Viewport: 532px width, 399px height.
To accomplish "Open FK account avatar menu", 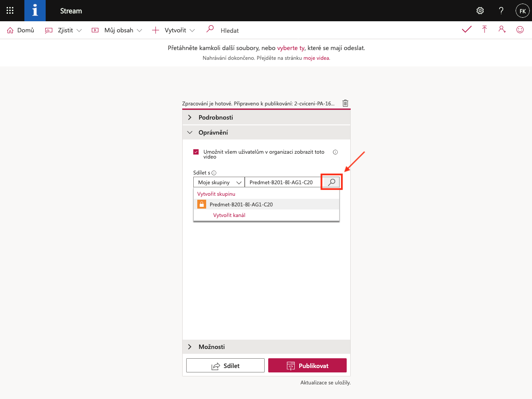I will pyautogui.click(x=522, y=11).
